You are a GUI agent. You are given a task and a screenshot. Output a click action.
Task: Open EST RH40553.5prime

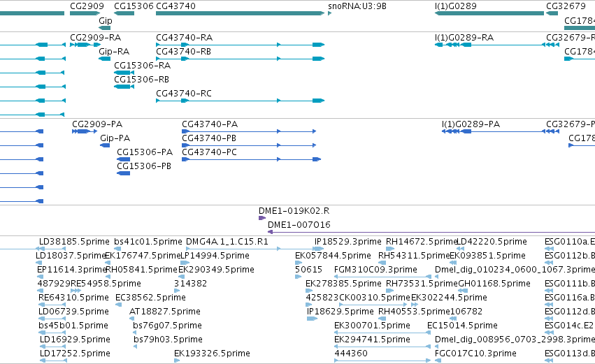(414, 312)
